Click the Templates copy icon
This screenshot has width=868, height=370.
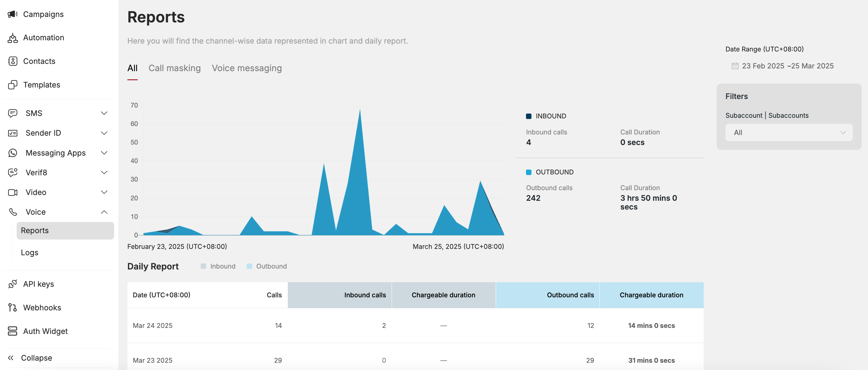click(x=12, y=85)
